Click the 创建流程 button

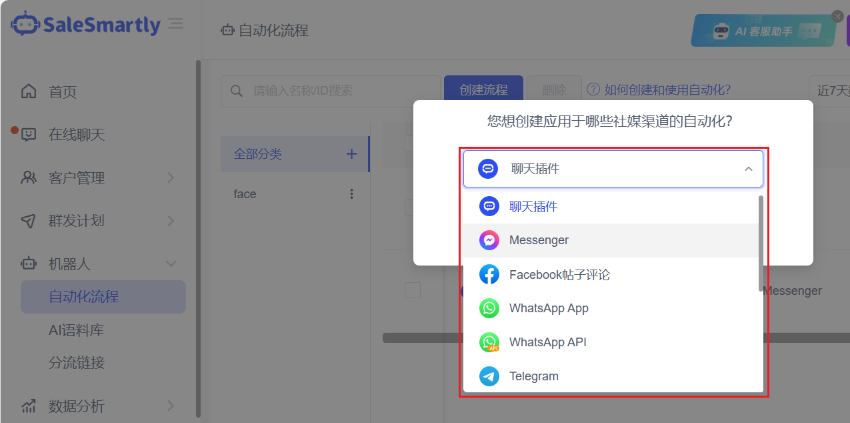point(484,90)
